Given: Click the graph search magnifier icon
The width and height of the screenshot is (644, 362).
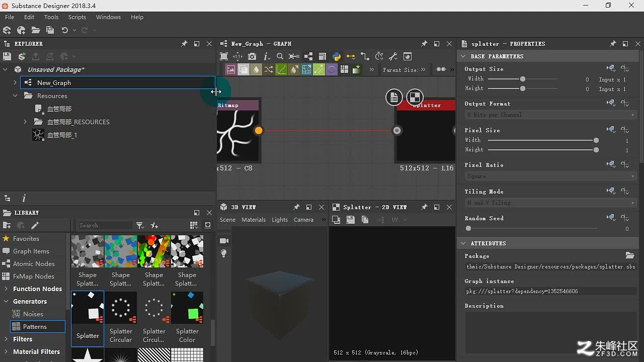Looking at the screenshot, I should [x=280, y=56].
